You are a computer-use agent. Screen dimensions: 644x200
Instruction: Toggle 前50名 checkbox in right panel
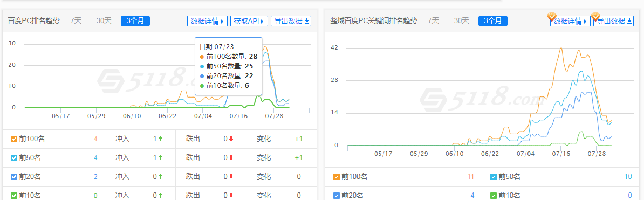click(494, 177)
